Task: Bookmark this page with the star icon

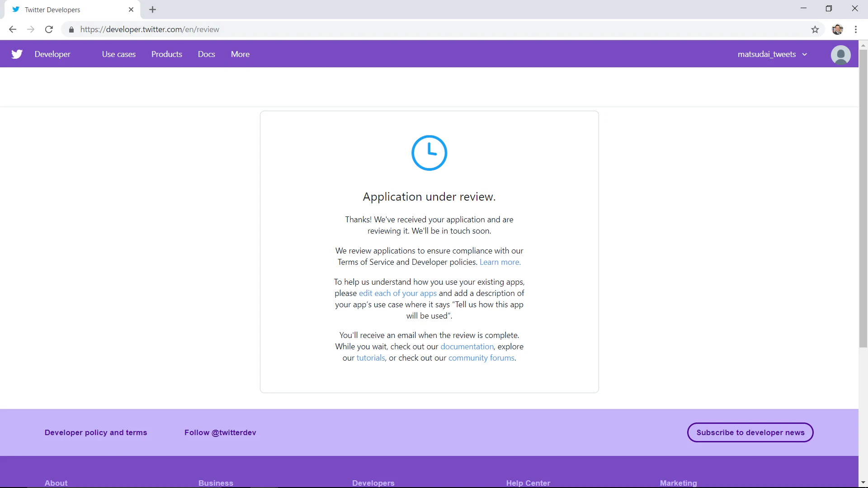Action: tap(815, 29)
